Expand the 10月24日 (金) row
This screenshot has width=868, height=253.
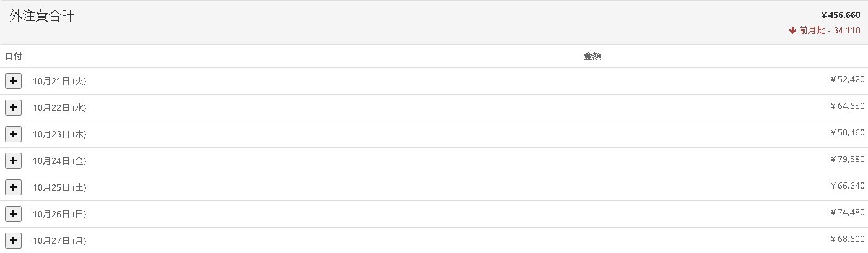[x=13, y=161]
